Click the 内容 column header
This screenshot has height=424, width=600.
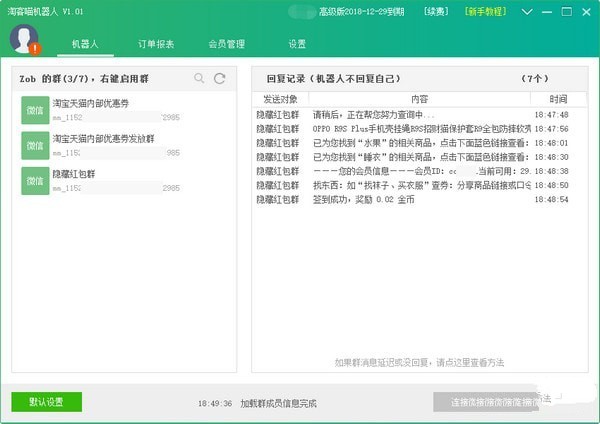tap(419, 99)
